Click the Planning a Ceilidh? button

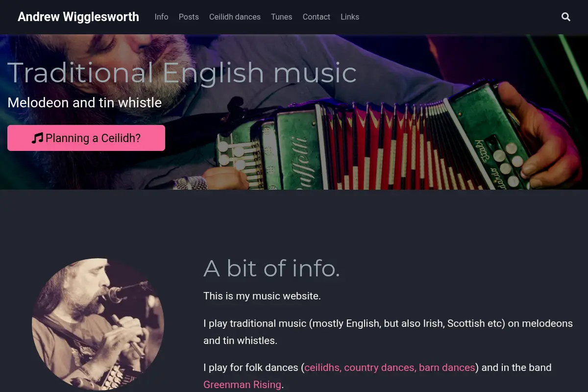pyautogui.click(x=86, y=138)
